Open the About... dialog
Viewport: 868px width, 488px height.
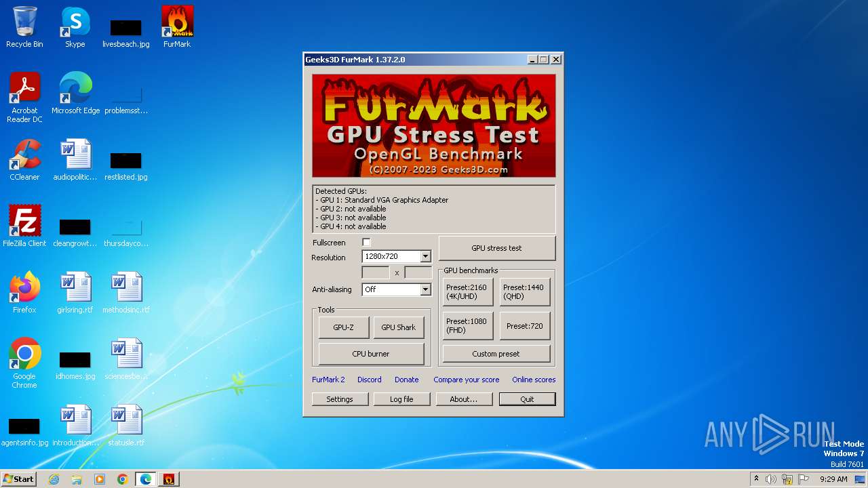coord(464,399)
